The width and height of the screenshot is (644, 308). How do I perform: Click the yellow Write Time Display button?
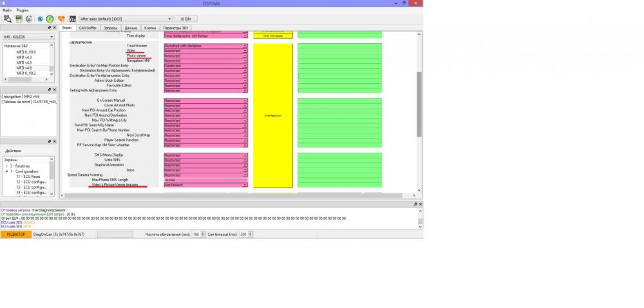tap(272, 36)
